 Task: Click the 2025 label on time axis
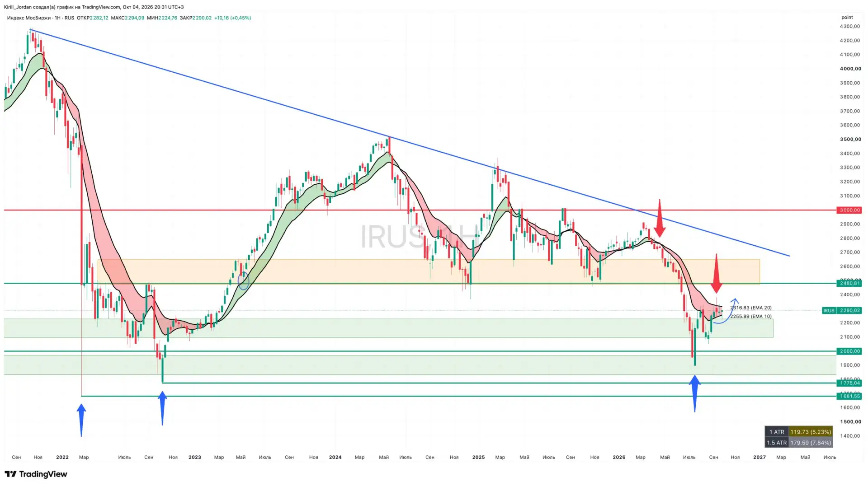coord(478,457)
